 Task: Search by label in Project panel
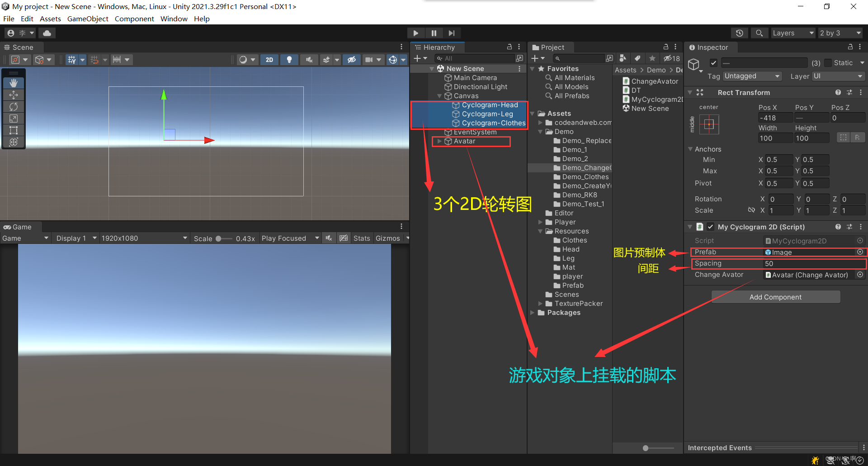[x=637, y=58]
